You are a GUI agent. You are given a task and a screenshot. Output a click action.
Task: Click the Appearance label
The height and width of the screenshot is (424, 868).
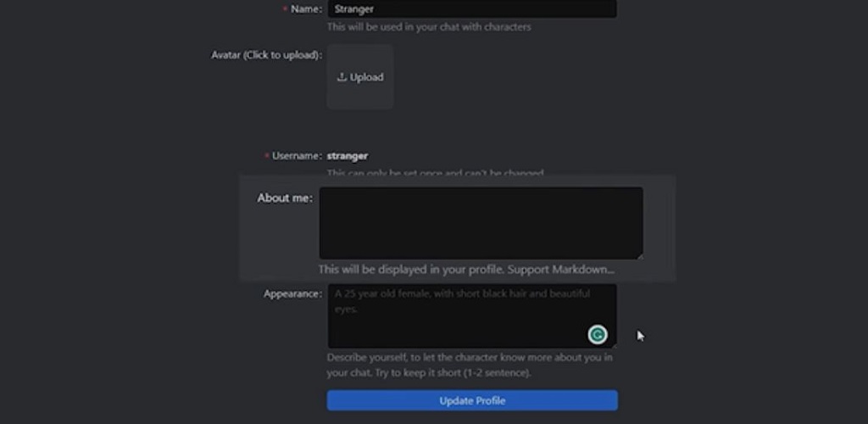click(292, 293)
